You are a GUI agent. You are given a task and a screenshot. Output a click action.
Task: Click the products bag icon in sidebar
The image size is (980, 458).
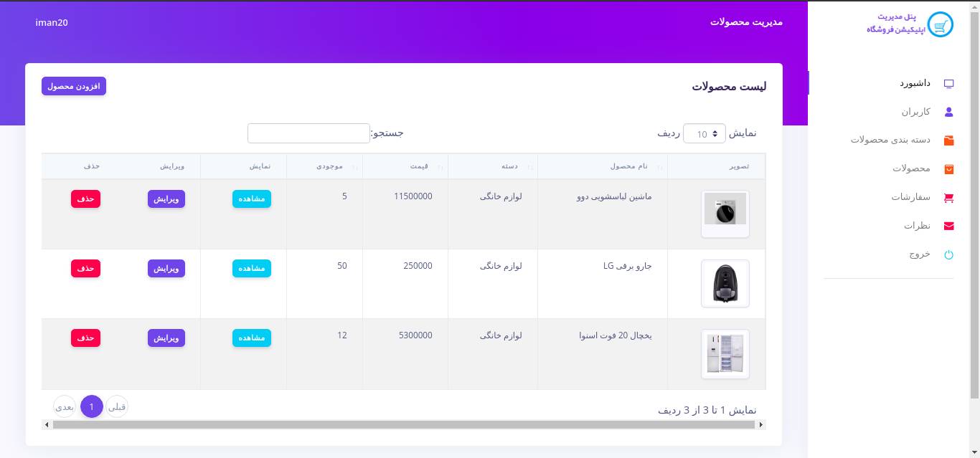click(948, 169)
